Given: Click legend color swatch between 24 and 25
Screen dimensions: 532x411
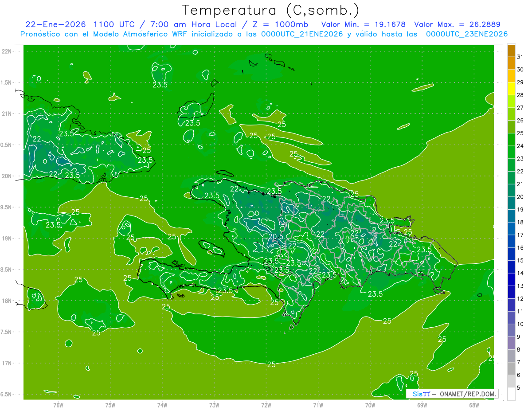Looking at the screenshot, I should pyautogui.click(x=511, y=140).
